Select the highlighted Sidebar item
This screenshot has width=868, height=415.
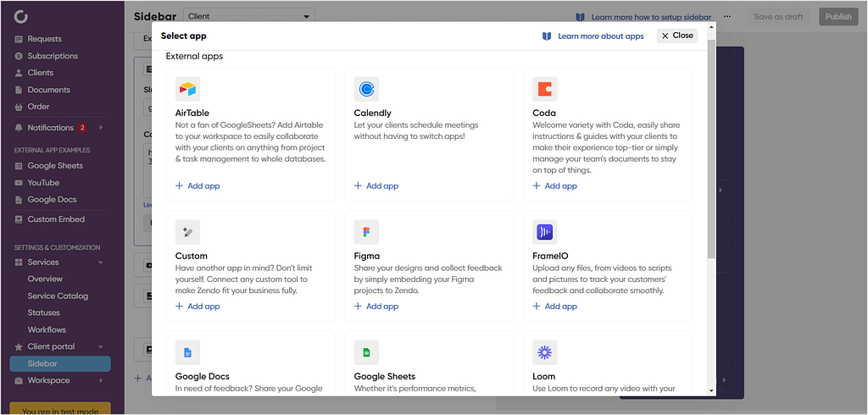point(60,363)
